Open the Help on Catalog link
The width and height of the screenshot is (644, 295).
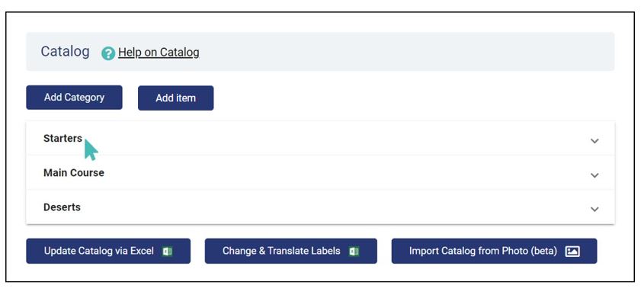pos(159,53)
